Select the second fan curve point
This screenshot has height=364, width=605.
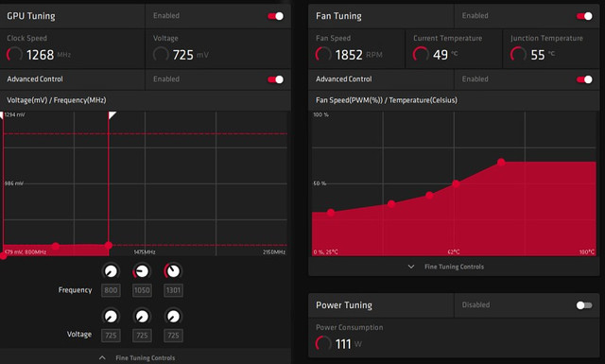click(x=391, y=204)
